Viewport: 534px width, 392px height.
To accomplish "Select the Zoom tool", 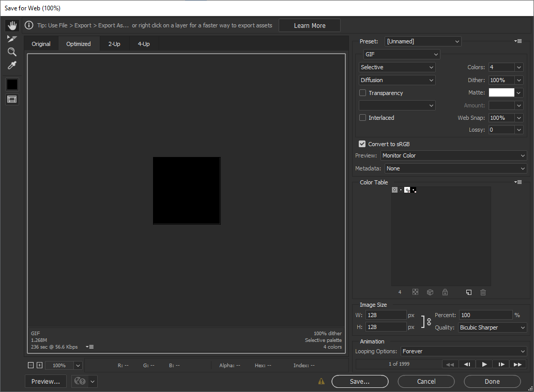I will point(12,52).
